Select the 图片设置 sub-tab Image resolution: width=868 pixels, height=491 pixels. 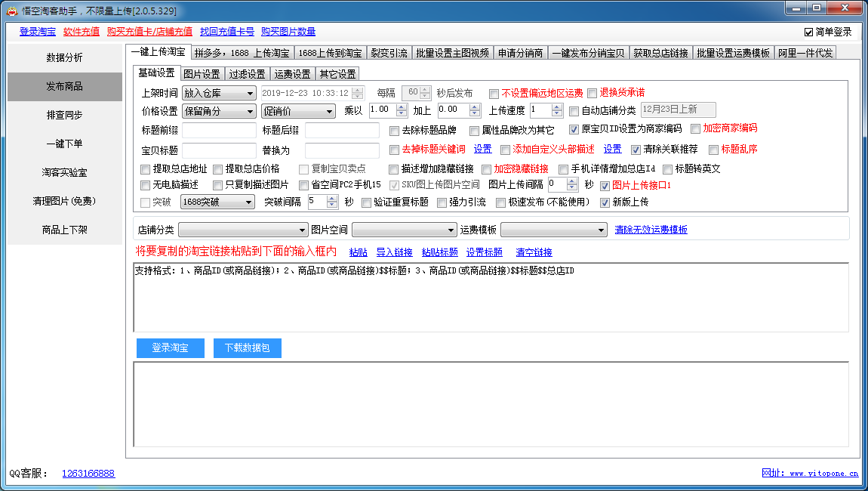pyautogui.click(x=202, y=74)
